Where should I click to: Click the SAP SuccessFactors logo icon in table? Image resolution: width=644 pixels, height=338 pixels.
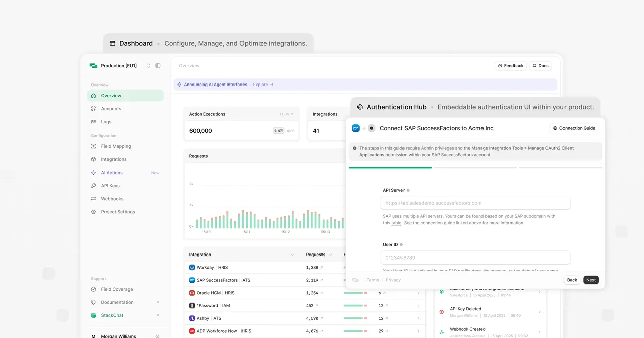pos(192,280)
